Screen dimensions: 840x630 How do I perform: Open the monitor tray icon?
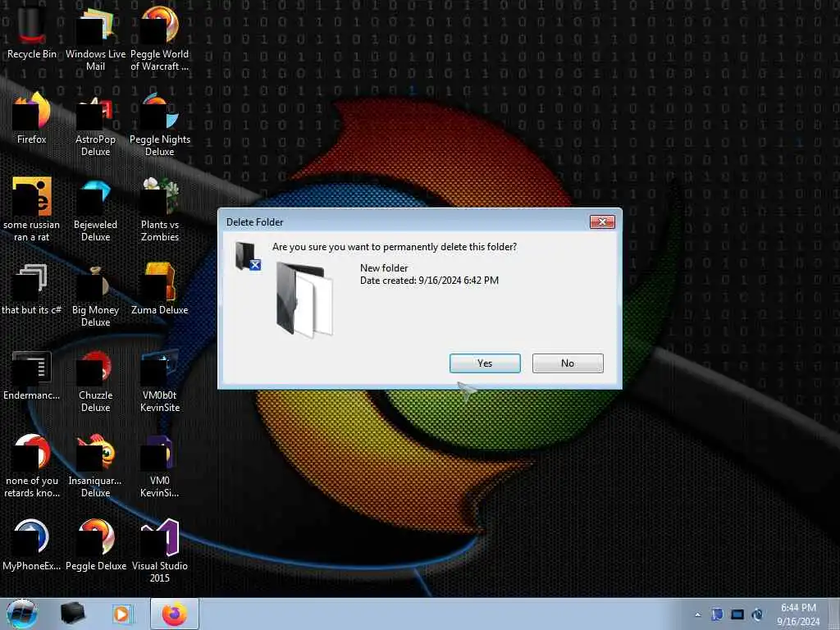(737, 614)
